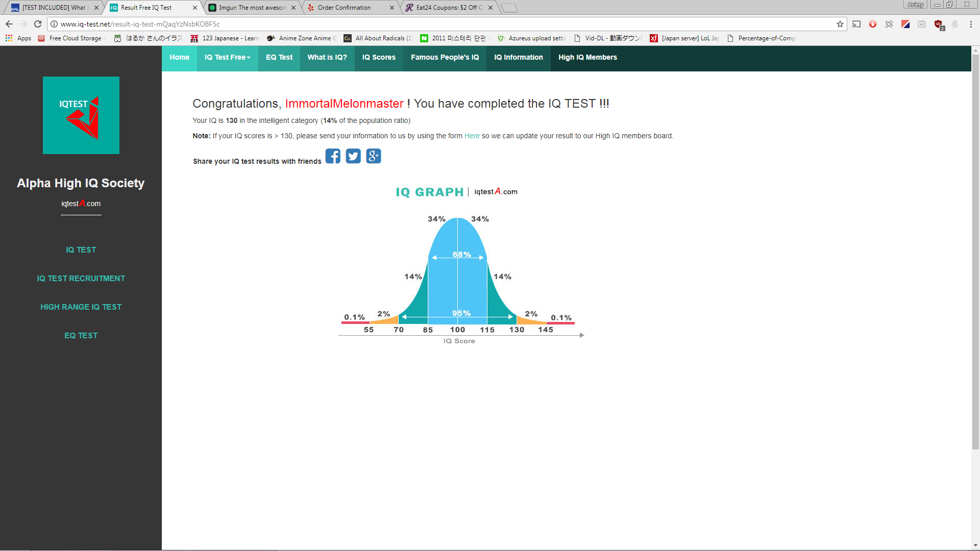The image size is (980, 551).
Task: Click iqtestA.com link in sidebar
Action: pyautogui.click(x=81, y=204)
